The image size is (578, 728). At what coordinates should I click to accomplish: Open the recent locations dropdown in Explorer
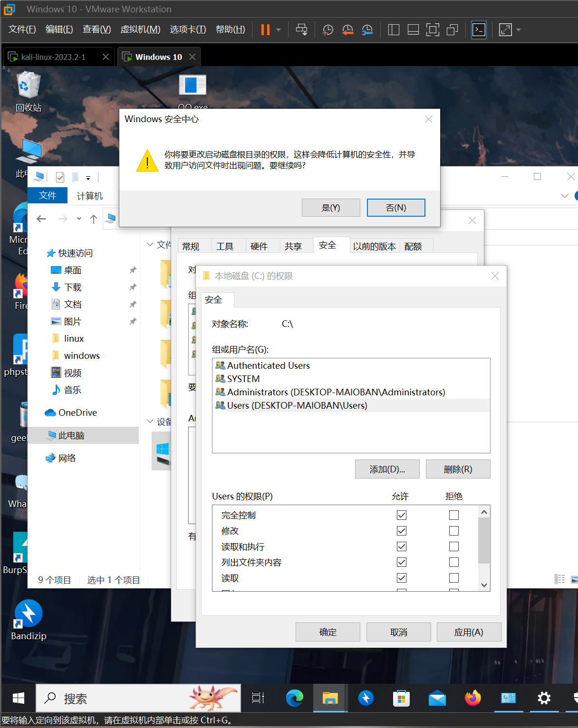tap(79, 219)
